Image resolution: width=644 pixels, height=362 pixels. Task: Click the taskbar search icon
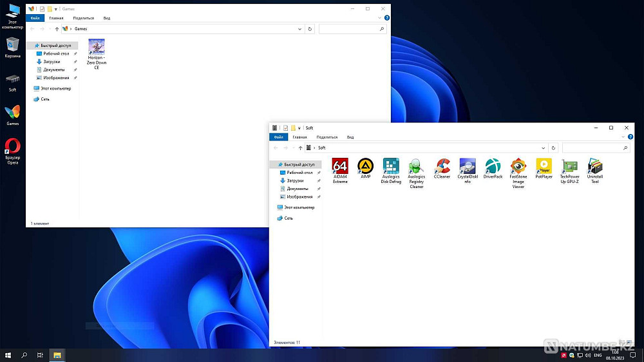[x=24, y=355]
